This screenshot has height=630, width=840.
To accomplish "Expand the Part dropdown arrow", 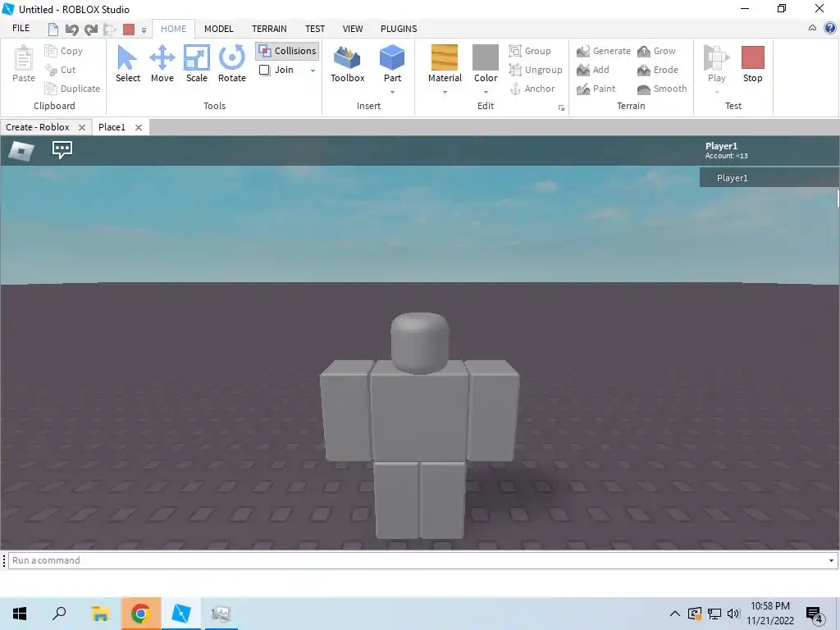I will (x=392, y=92).
